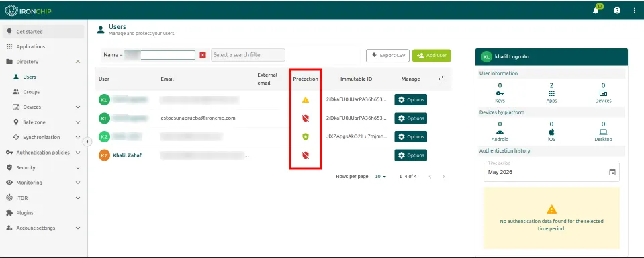Go to the next table page

(x=443, y=177)
